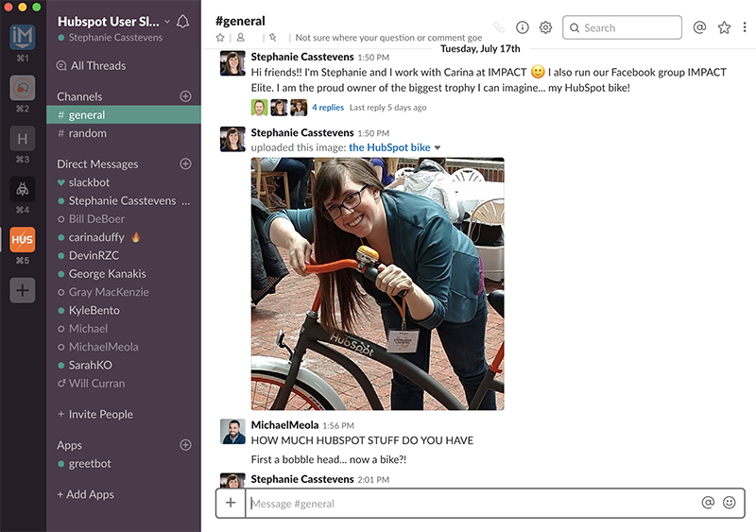Open the 4 replies thread
This screenshot has width=756, height=532.
[328, 108]
